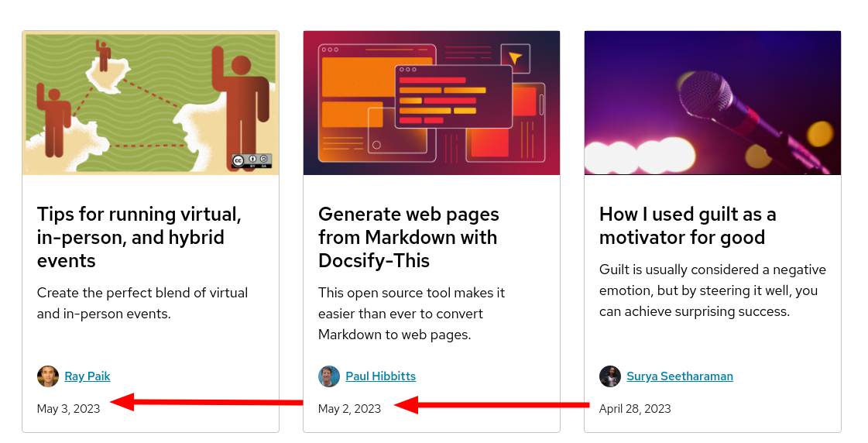
Task: Select the orange browser windows illustration thumbnail
Action: pyautogui.click(x=432, y=103)
